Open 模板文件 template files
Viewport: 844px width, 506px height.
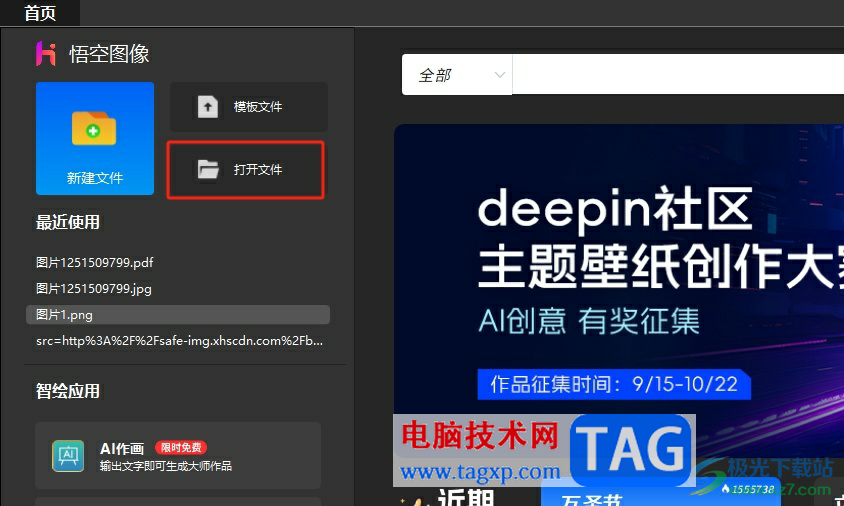point(249,107)
